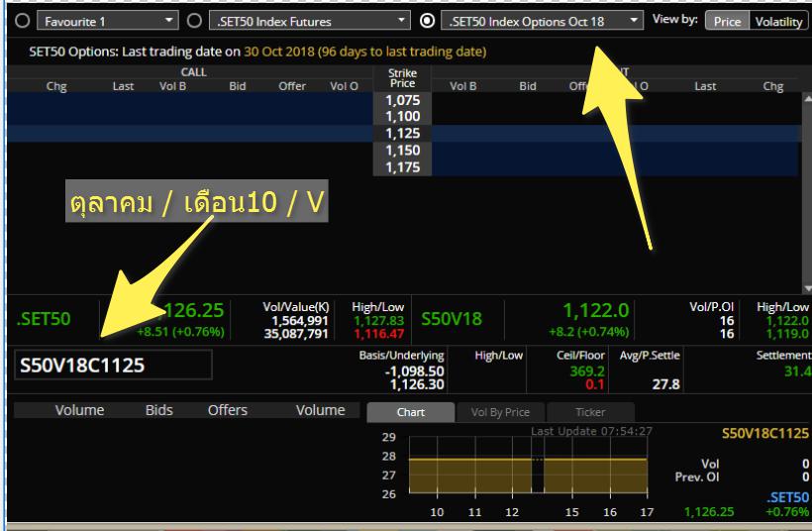The height and width of the screenshot is (531, 812).
Task: Click the PUT side Last header
Action: pos(705,86)
